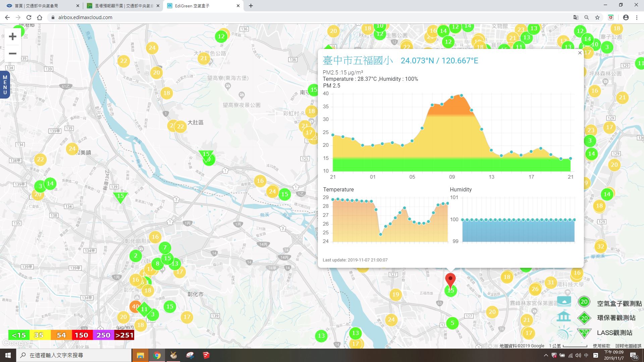Open 使用條款 link
The height and width of the screenshot is (362, 644).
pyautogui.click(x=601, y=346)
